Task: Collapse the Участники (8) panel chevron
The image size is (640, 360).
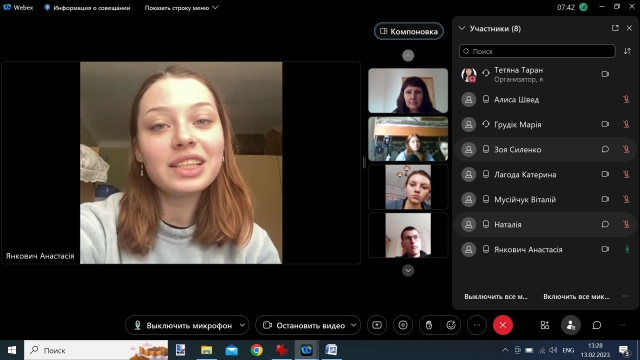Action: tap(462, 29)
